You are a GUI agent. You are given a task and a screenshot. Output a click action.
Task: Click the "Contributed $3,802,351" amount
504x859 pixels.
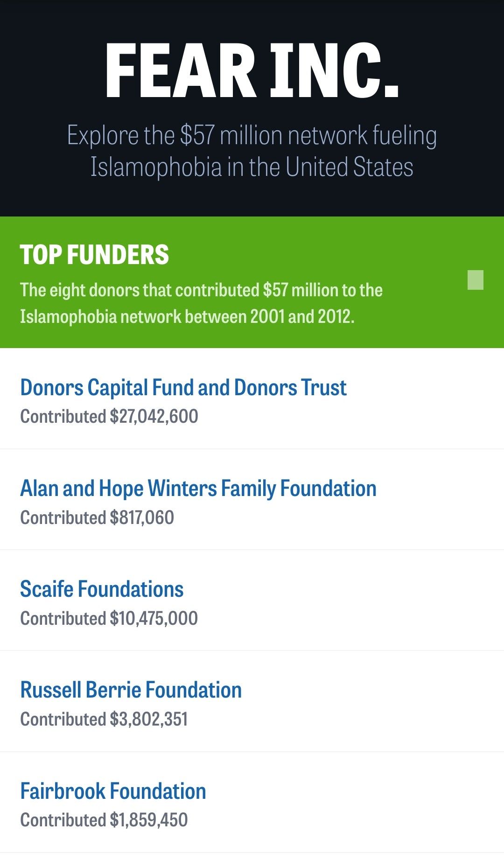click(x=104, y=719)
